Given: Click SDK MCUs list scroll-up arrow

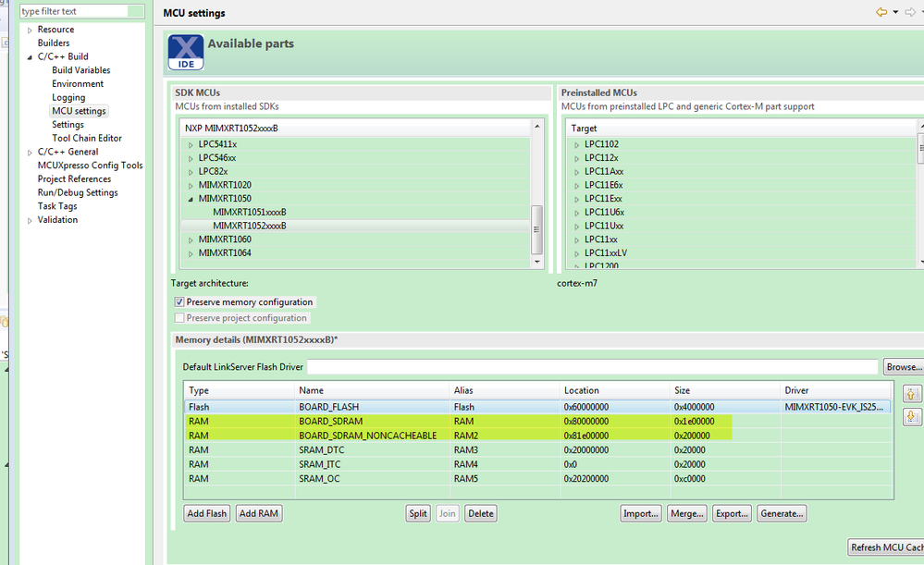Looking at the screenshot, I should click(536, 126).
